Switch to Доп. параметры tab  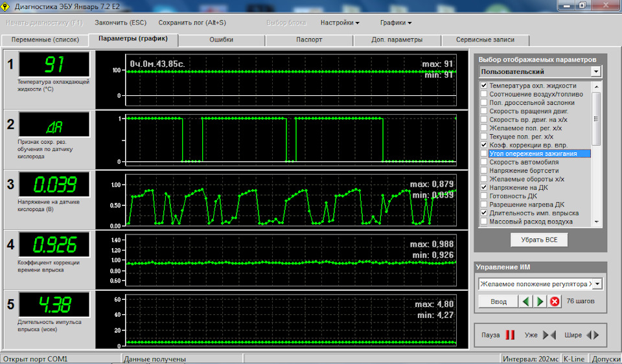click(x=397, y=40)
